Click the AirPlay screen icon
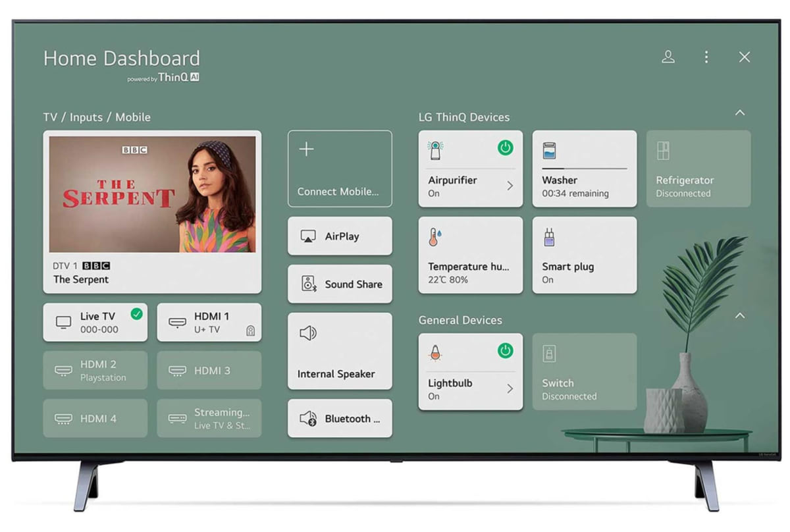790x532 pixels. 308,236
